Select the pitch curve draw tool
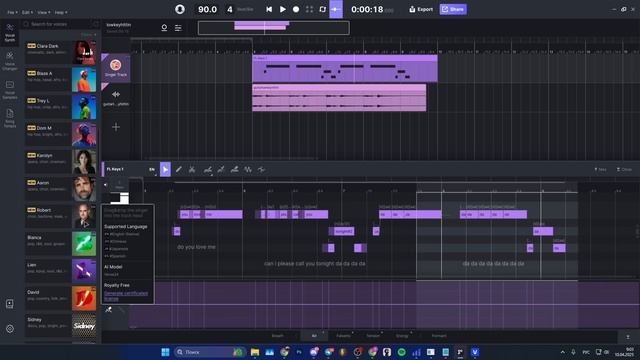Screen dimensions: 640x360 (208, 169)
